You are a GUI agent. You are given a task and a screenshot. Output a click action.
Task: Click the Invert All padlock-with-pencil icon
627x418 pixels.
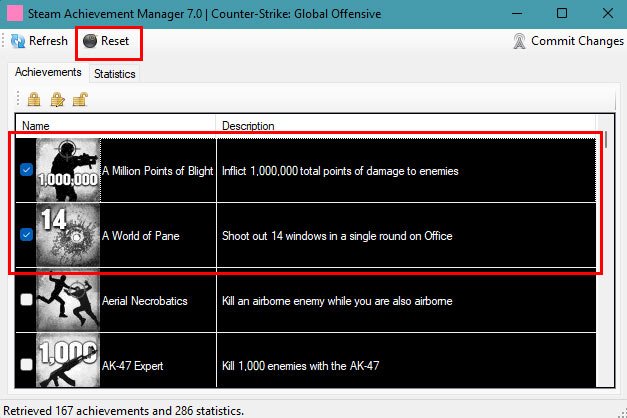click(x=58, y=99)
